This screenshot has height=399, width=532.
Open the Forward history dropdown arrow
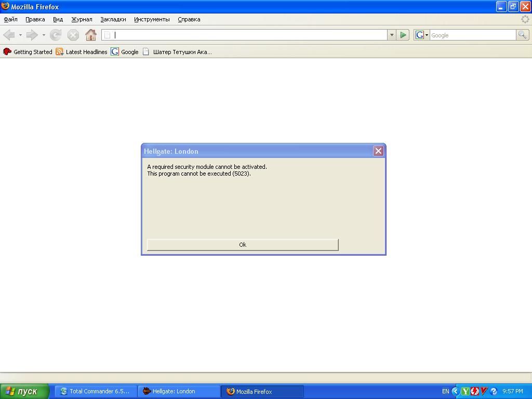tap(44, 35)
